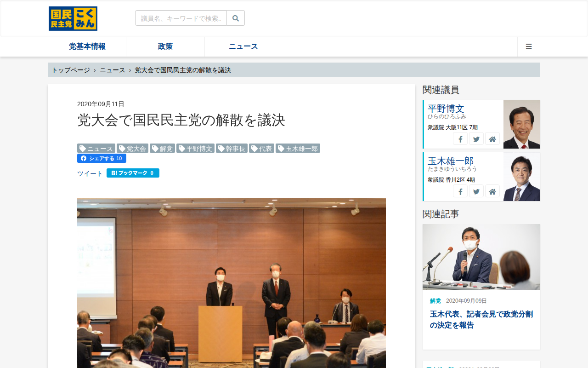The height and width of the screenshot is (368, 588).
Task: Go to トップページ in breadcrumb
Action: coord(71,70)
